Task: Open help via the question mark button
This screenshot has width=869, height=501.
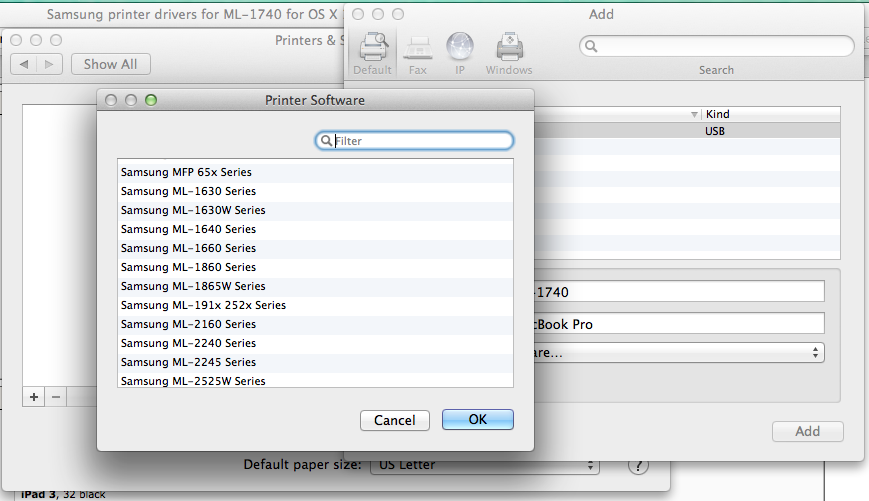Action: [x=638, y=466]
